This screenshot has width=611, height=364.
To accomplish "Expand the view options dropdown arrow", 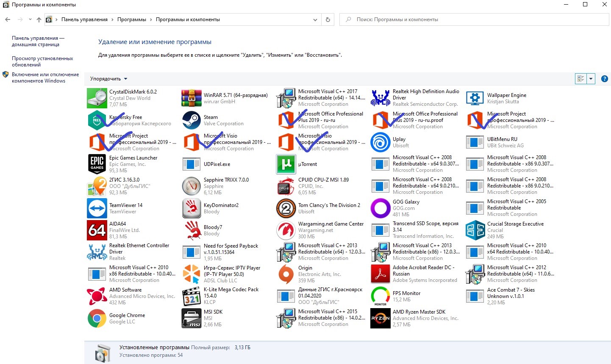I will pos(591,79).
